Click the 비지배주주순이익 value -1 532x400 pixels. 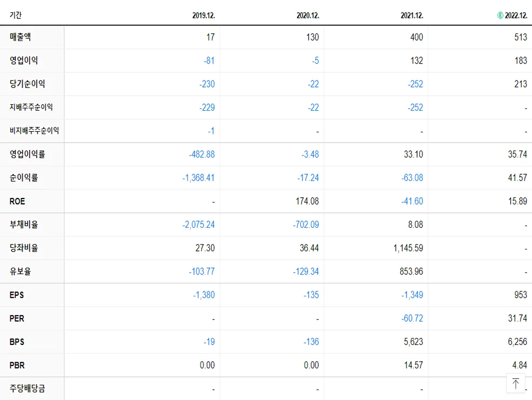point(211,131)
